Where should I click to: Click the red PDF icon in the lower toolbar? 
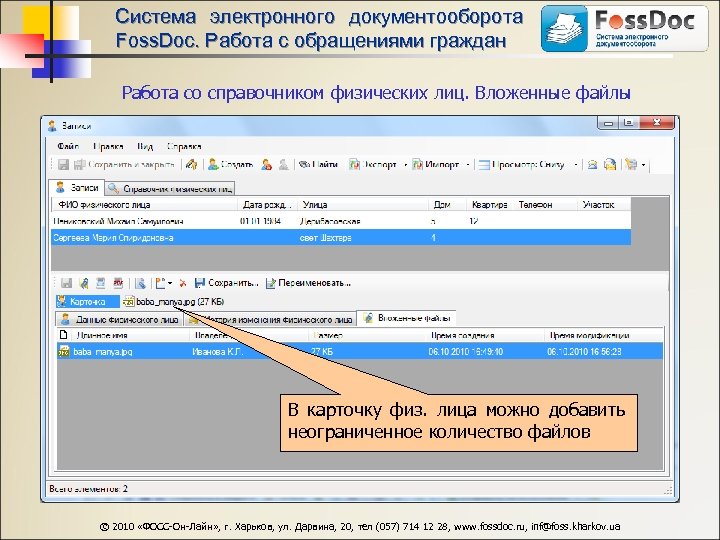pos(118,283)
